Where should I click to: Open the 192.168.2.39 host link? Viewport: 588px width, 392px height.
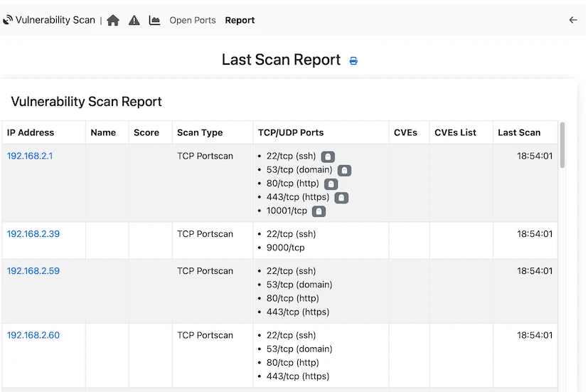(33, 233)
